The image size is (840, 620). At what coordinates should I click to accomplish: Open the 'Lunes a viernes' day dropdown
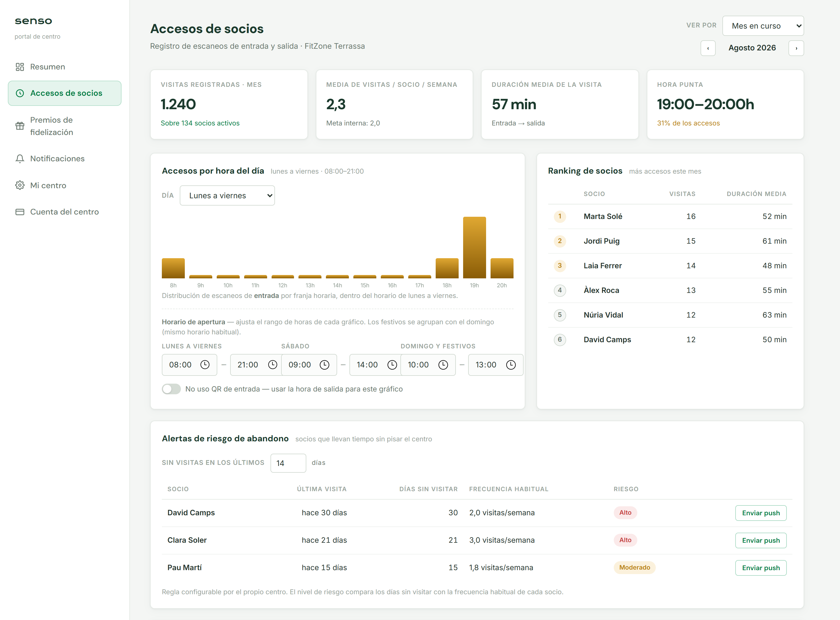[x=227, y=195]
